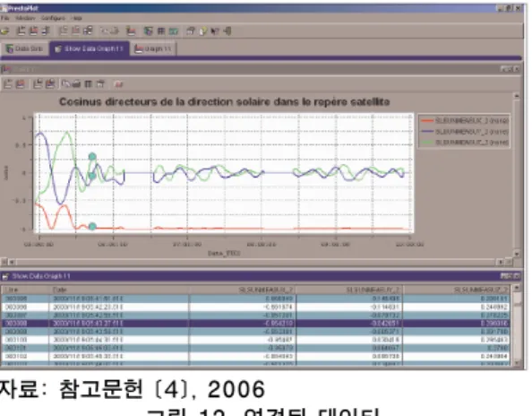Select the Show Data Graph11 tab
The height and width of the screenshot is (416, 532).
(x=90, y=49)
